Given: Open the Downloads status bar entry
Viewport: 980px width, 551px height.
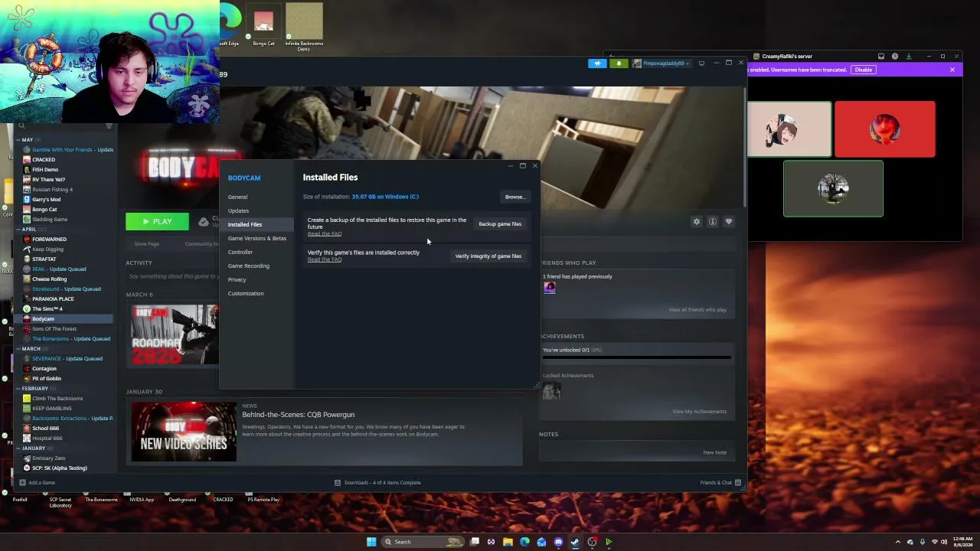Looking at the screenshot, I should click(x=378, y=483).
